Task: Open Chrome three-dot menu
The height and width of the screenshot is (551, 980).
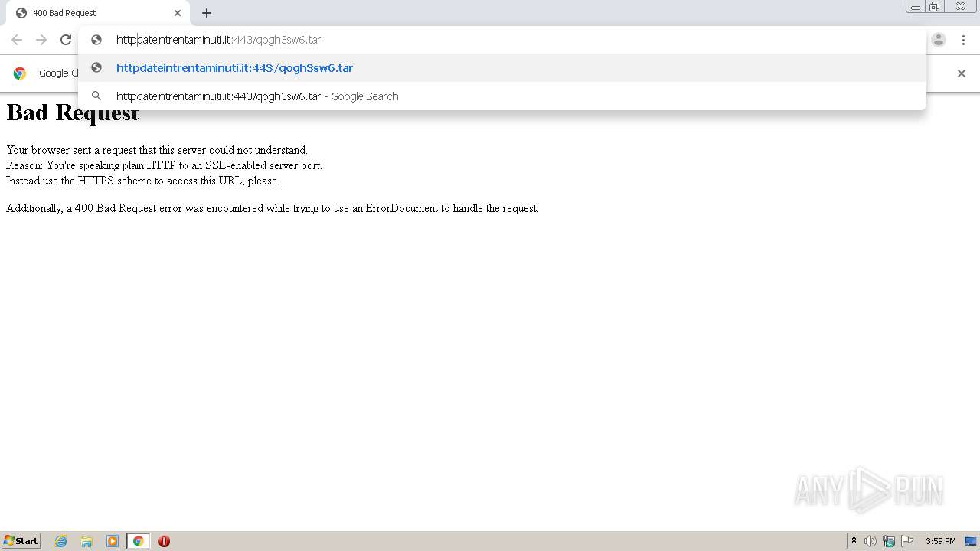Action: (963, 40)
